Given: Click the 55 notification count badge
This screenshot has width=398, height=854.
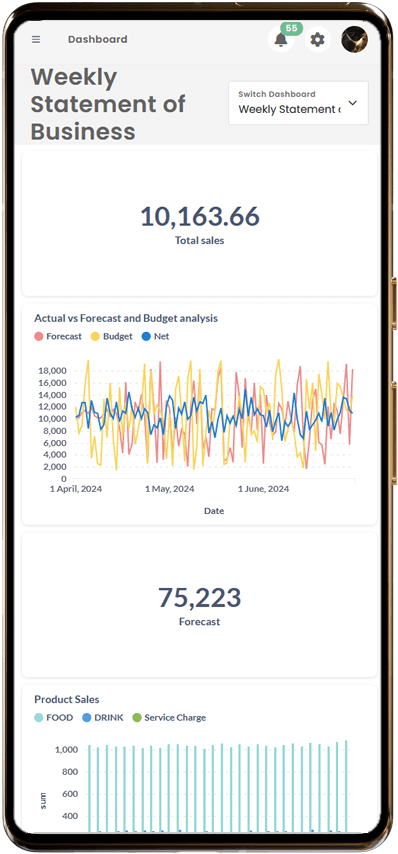Looking at the screenshot, I should pyautogui.click(x=291, y=28).
